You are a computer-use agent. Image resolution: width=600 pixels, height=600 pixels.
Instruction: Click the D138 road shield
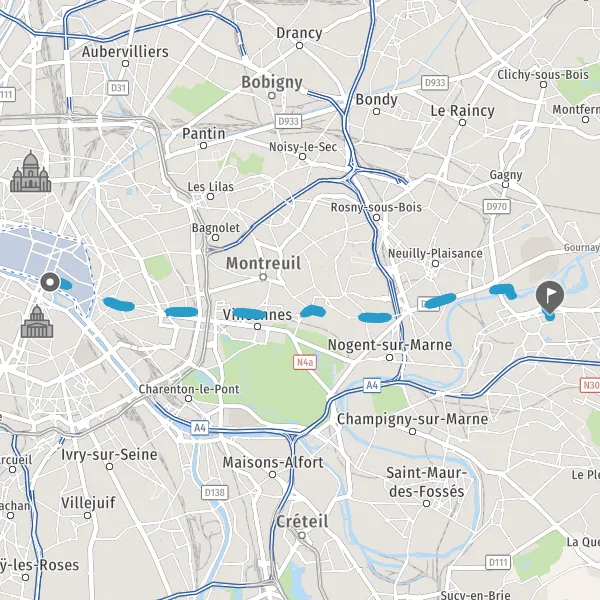point(215,492)
